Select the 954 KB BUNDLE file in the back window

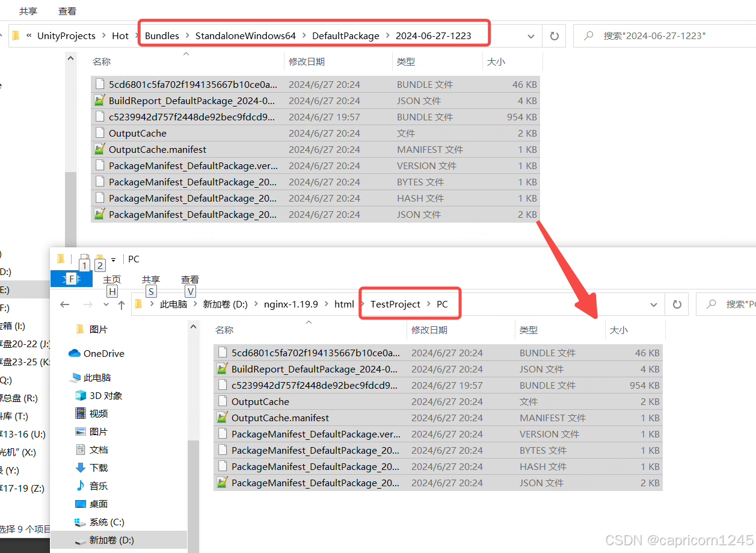pos(315,117)
